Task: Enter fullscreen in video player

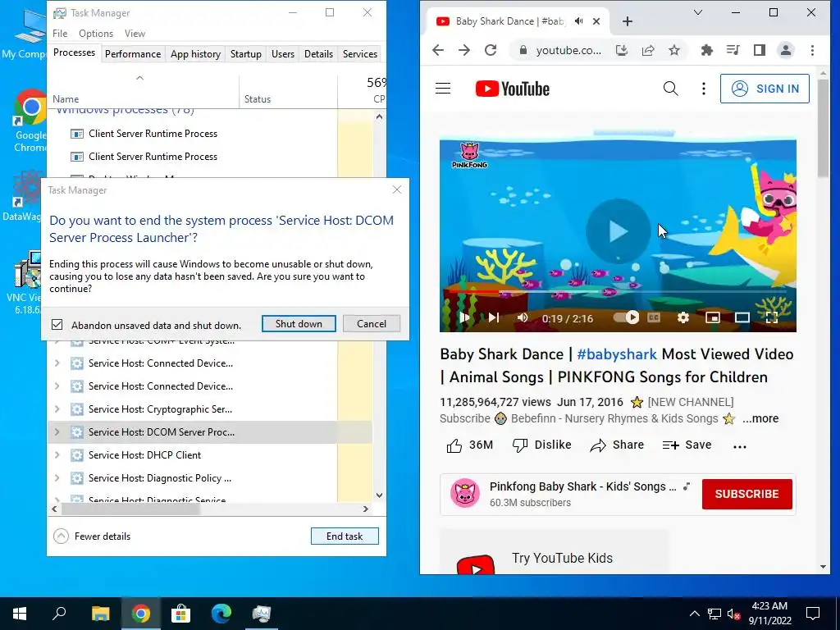Action: (x=772, y=317)
